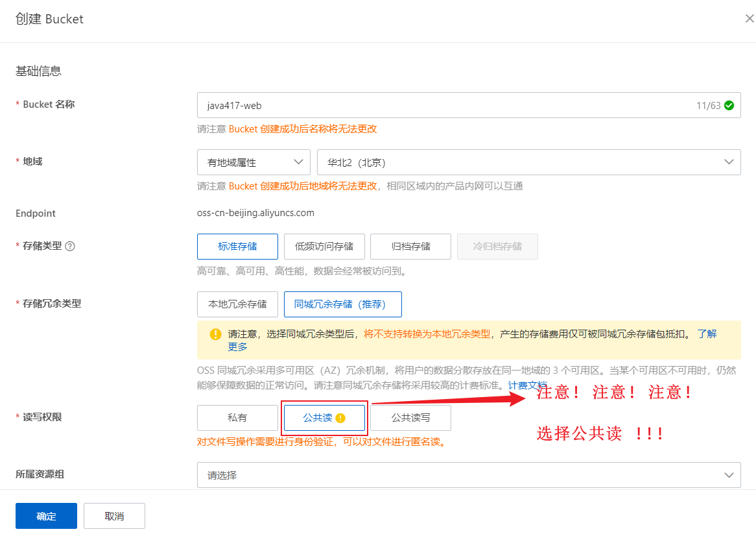Click the warning text Bucket 创建成功后地域将无法更改
Screen dimensions: 756x536
click(303, 186)
